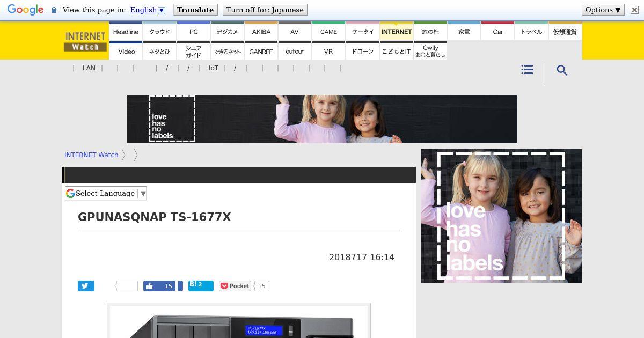
Task: Open the こどもとIT tab
Action: 396,51
